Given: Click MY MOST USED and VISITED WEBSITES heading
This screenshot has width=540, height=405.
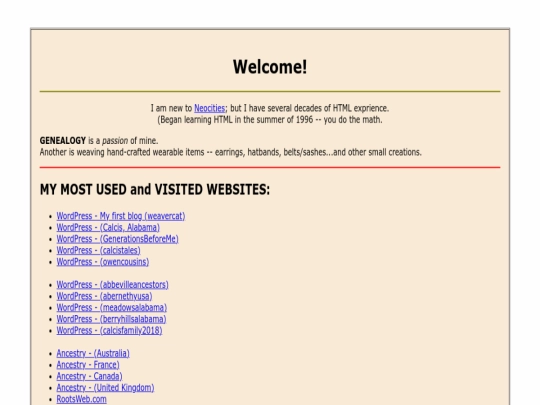Looking at the screenshot, I should point(155,189).
